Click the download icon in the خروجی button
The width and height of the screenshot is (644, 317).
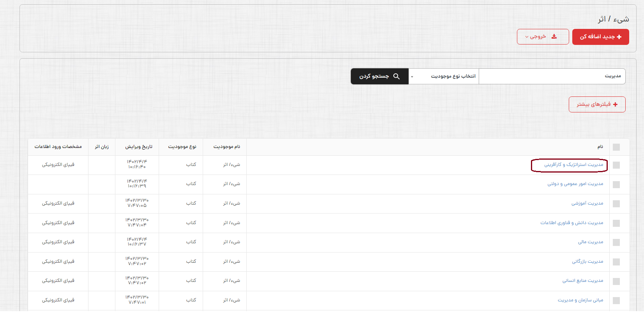(x=554, y=37)
